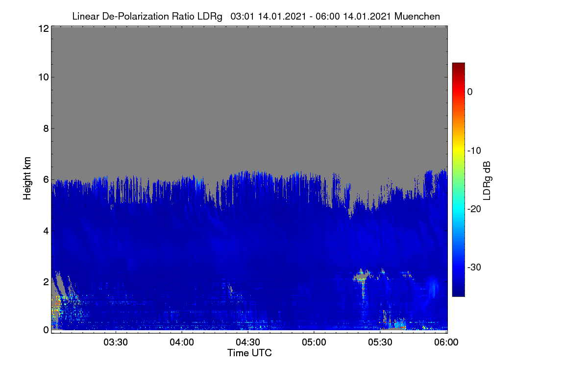The height and width of the screenshot is (392, 588).
Task: Click the end time '06:00 14.01.2021' in title
Action: [353, 16]
